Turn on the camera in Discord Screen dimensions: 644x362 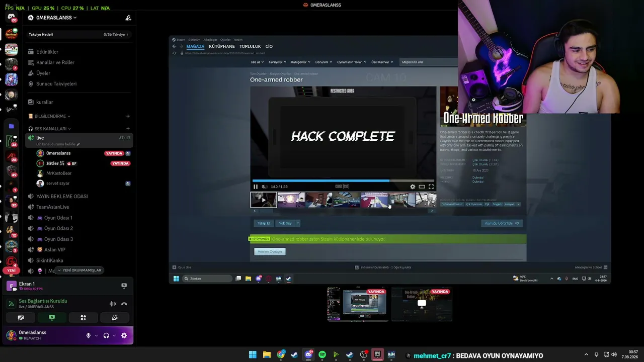coord(21,318)
